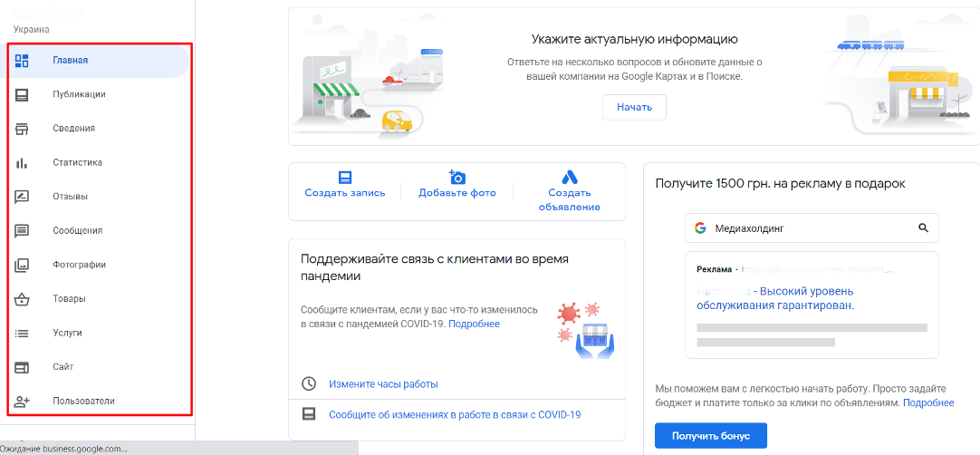This screenshot has width=980, height=455.
Task: Click the Высокий уровень обслуживания ad headline
Action: click(x=775, y=298)
